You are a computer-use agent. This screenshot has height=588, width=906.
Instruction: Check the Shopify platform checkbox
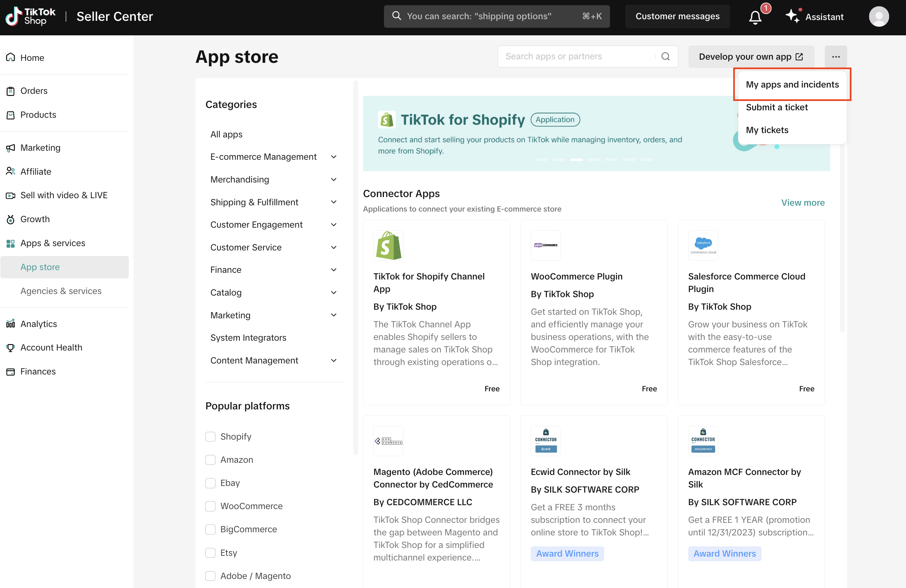coord(210,436)
